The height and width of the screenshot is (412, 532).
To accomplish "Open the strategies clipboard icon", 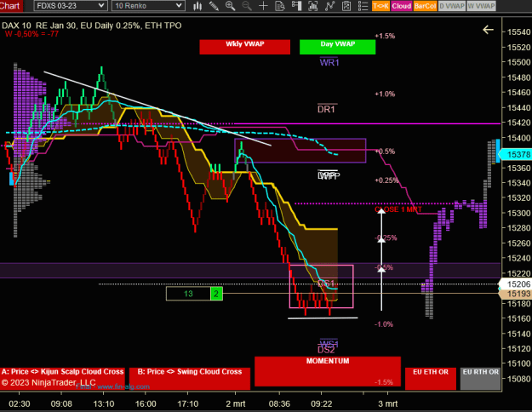I will (x=346, y=6).
